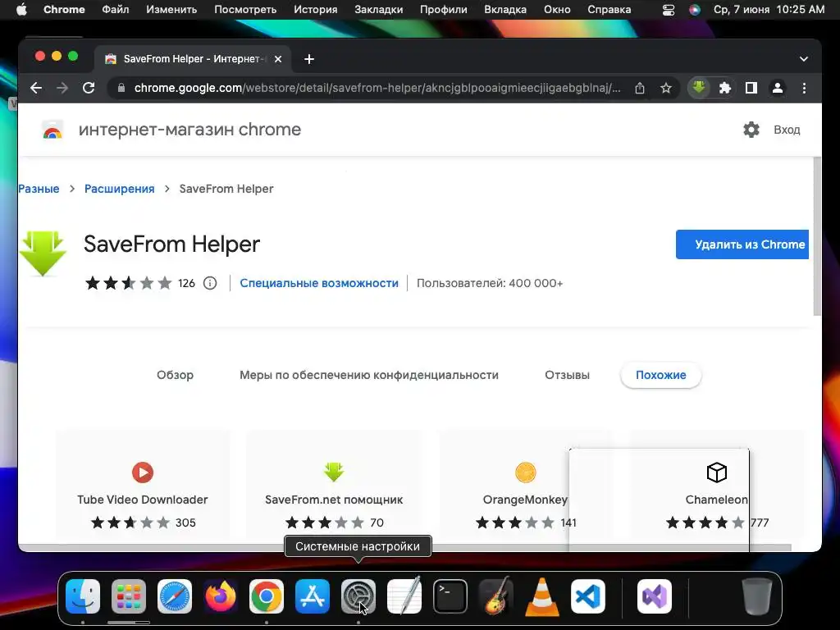Open App Store from the Dock
The width and height of the screenshot is (840, 630).
click(313, 596)
